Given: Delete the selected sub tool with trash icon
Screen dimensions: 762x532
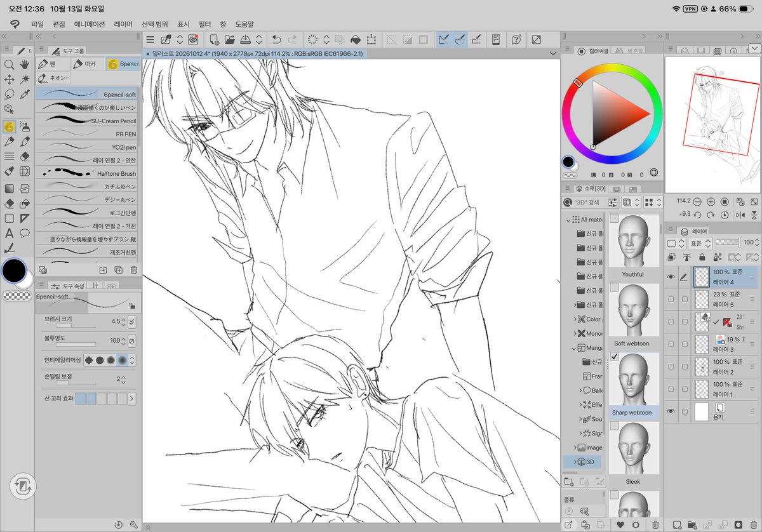Looking at the screenshot, I should pyautogui.click(x=133, y=269).
